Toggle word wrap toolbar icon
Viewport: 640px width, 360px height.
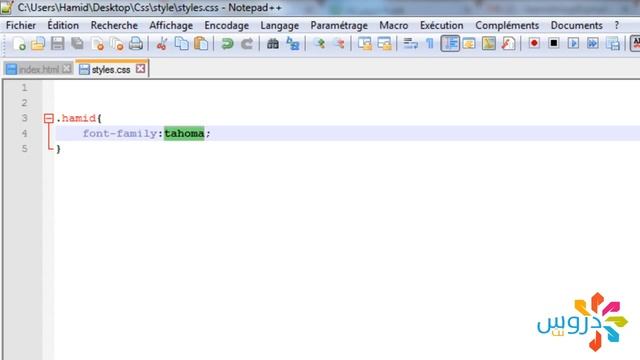click(x=410, y=44)
